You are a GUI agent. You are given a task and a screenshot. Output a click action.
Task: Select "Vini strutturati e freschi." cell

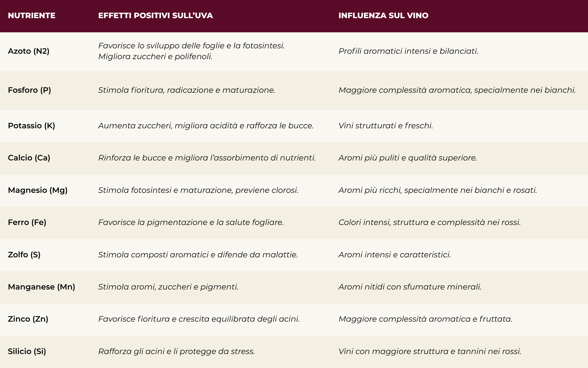(386, 126)
